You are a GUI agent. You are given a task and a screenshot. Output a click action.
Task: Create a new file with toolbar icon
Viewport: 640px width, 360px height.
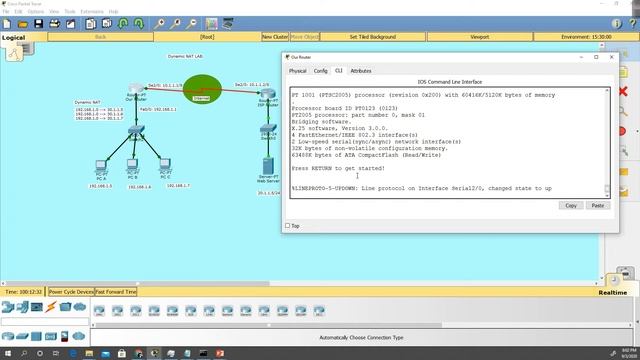pos(7,24)
